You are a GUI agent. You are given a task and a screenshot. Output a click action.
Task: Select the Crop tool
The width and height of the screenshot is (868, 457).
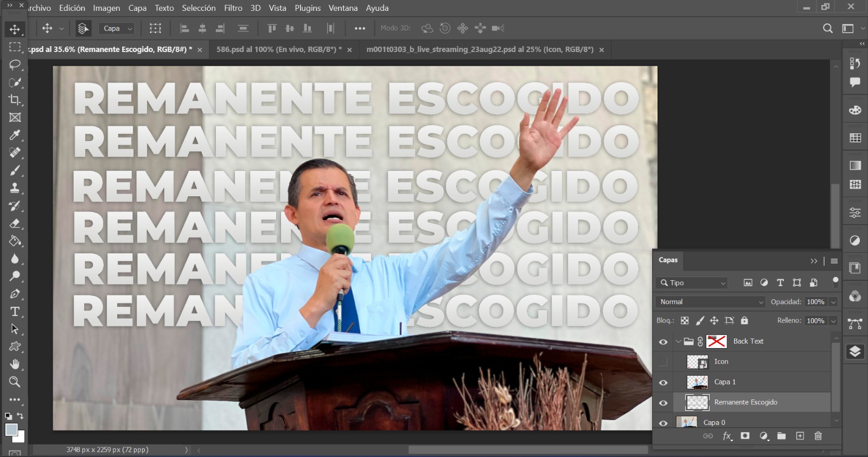click(x=15, y=100)
